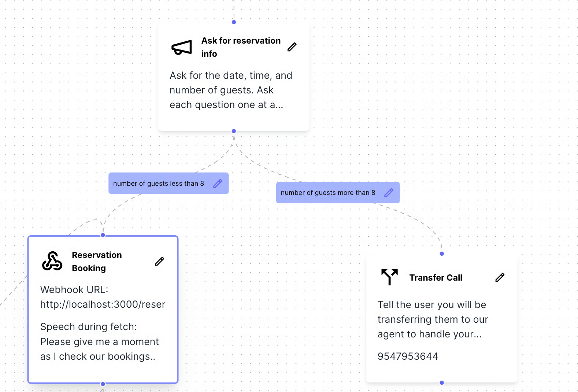This screenshot has width=578, height=392.
Task: Click the bottom connector of Transfer Call node
Action: pyautogui.click(x=442, y=382)
